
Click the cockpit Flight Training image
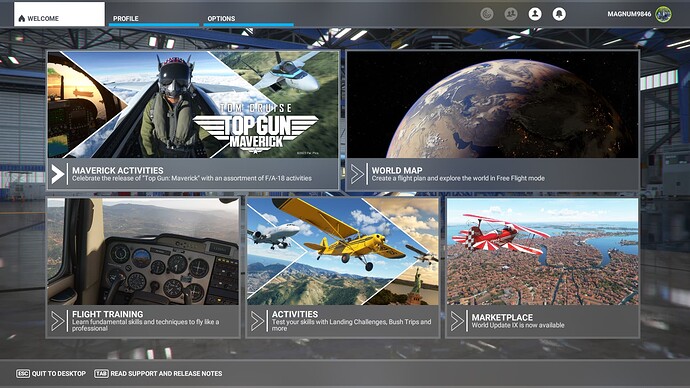click(143, 252)
